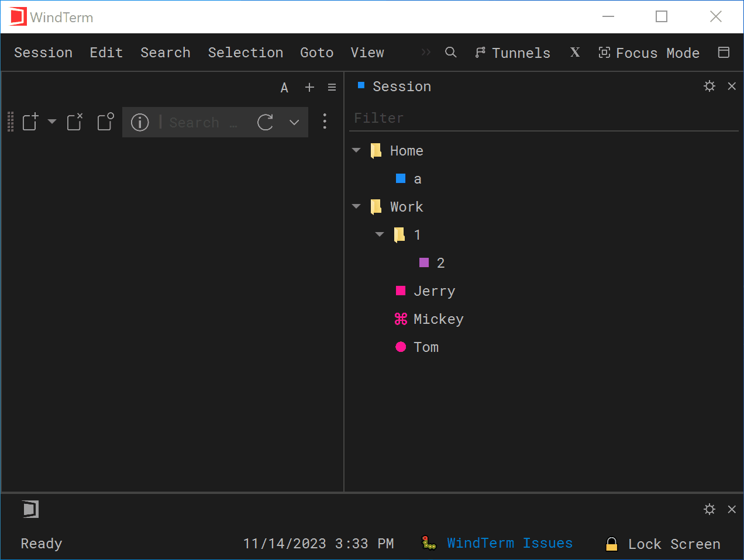
Task: Click the letter A font icon in tab bar
Action: pyautogui.click(x=284, y=88)
